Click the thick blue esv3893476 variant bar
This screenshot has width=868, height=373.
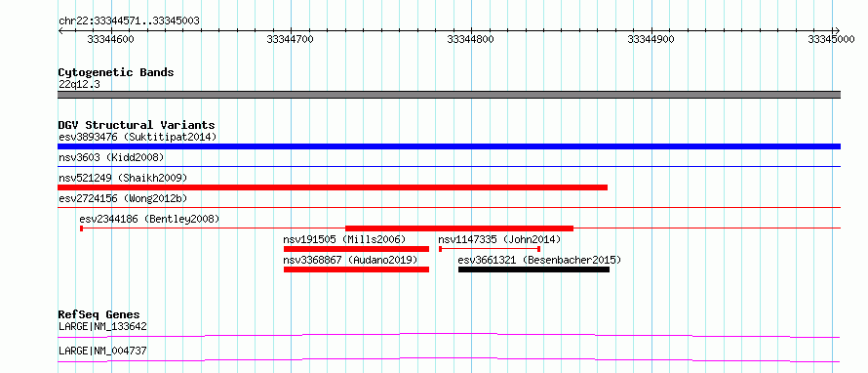[449, 146]
